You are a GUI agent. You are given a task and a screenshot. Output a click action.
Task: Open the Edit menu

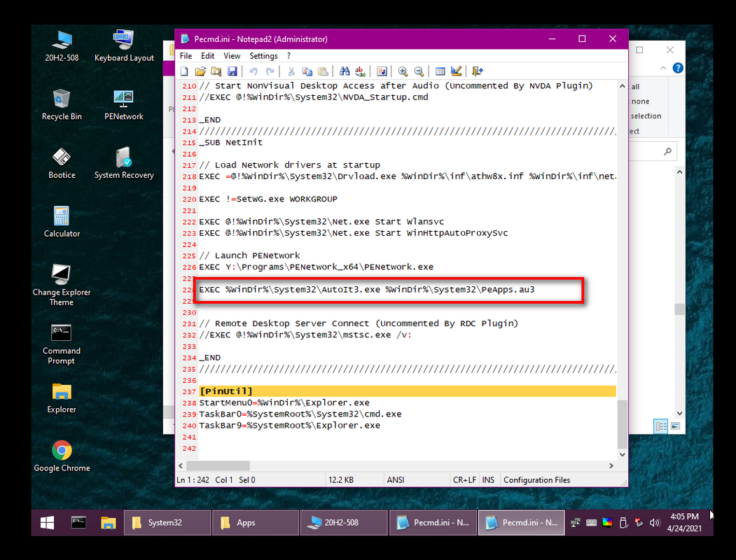pyautogui.click(x=207, y=56)
